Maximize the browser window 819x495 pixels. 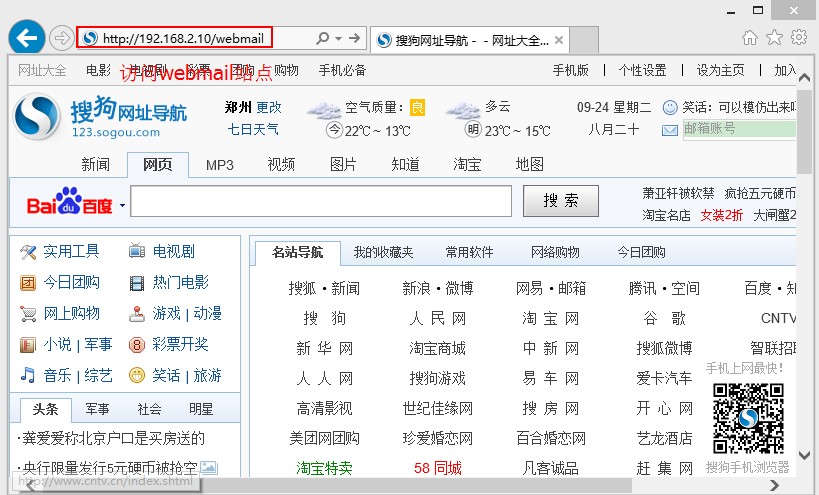(x=758, y=10)
